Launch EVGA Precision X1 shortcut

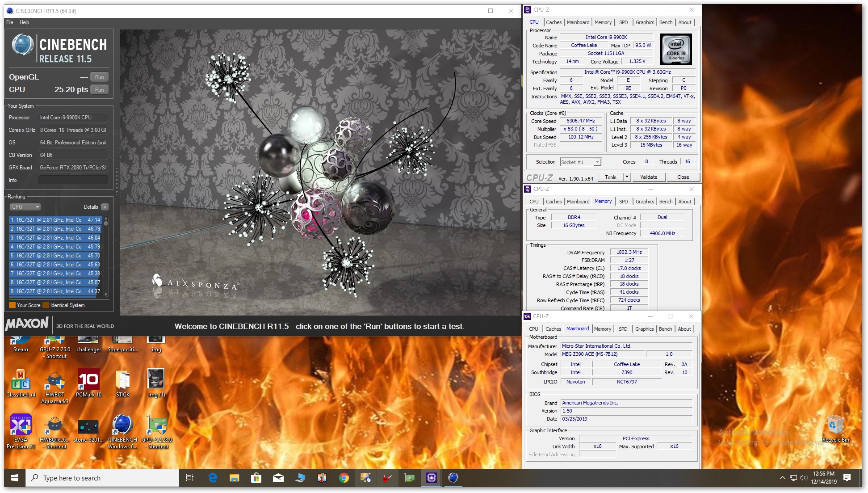coord(21,432)
